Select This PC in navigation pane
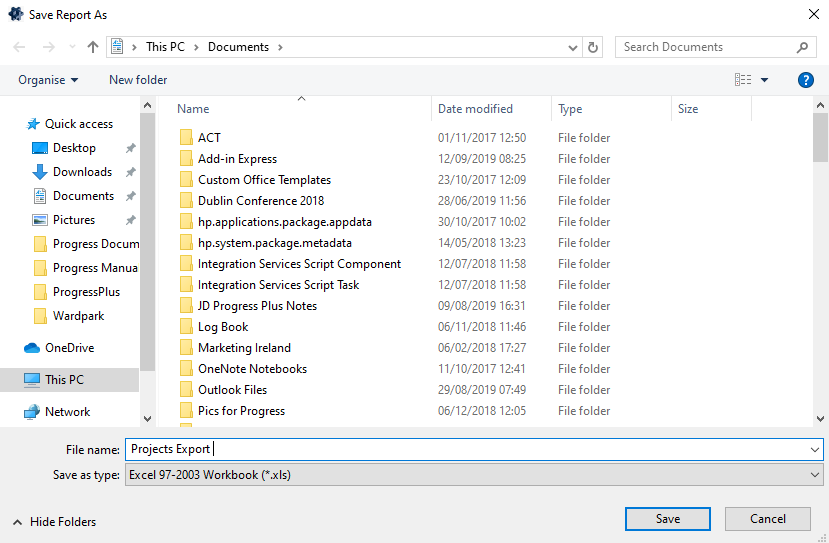The image size is (829, 543). click(x=69, y=380)
